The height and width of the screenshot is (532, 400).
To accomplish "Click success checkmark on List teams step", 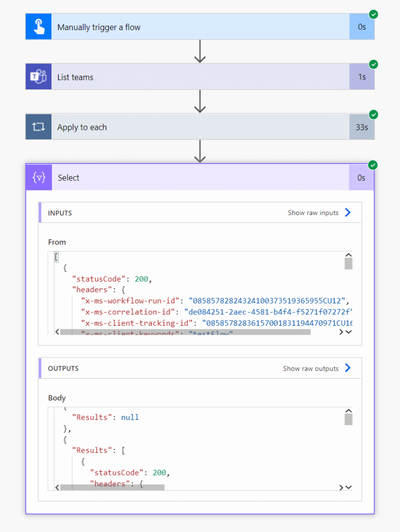I will click(374, 64).
